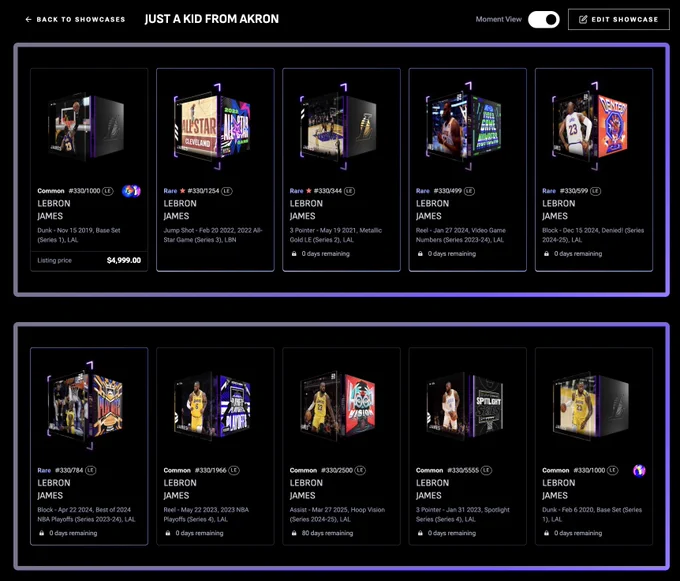
Task: Open the Metallic Gold LE moment cube
Action: (x=338, y=126)
